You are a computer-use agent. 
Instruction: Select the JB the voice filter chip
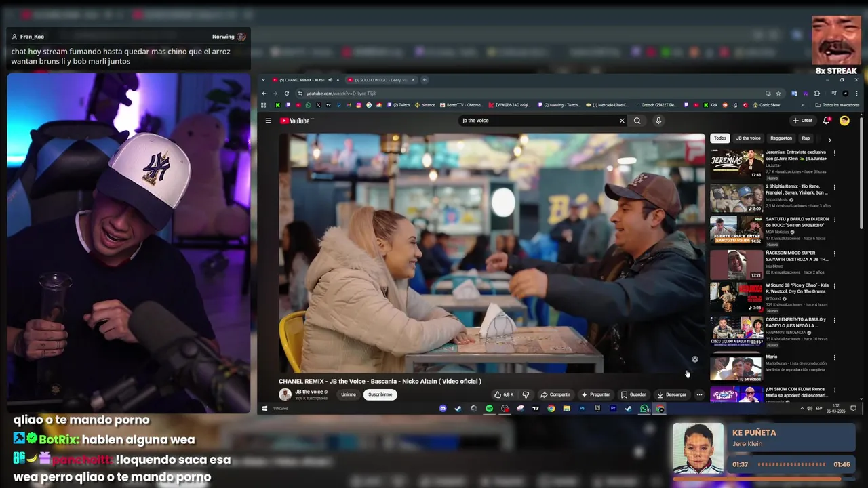pos(749,138)
